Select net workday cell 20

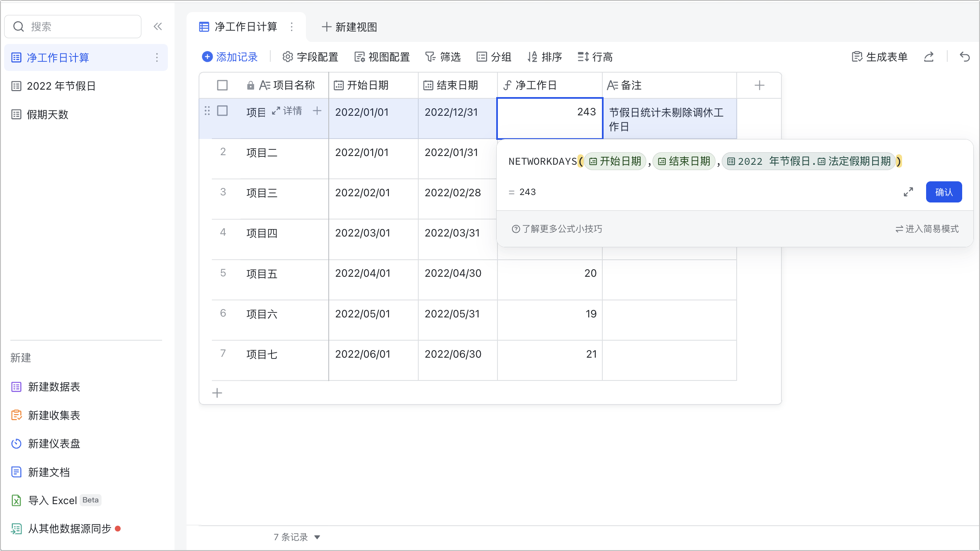pyautogui.click(x=550, y=280)
